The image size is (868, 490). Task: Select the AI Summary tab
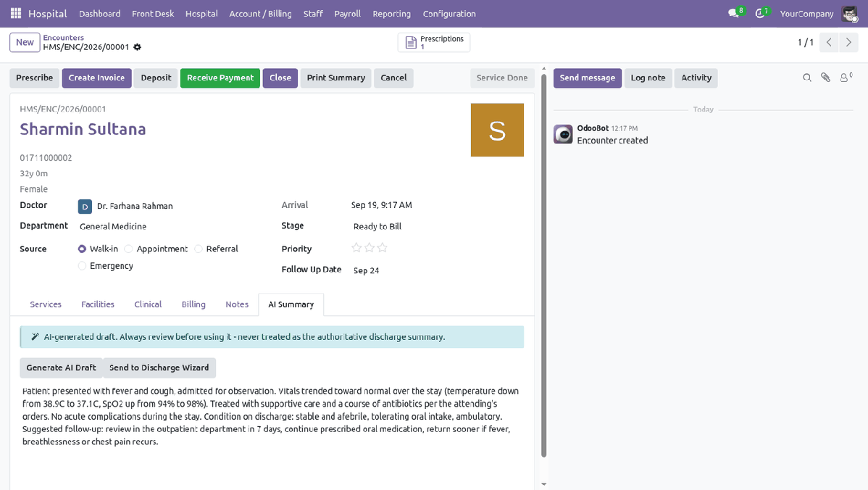[x=291, y=304]
